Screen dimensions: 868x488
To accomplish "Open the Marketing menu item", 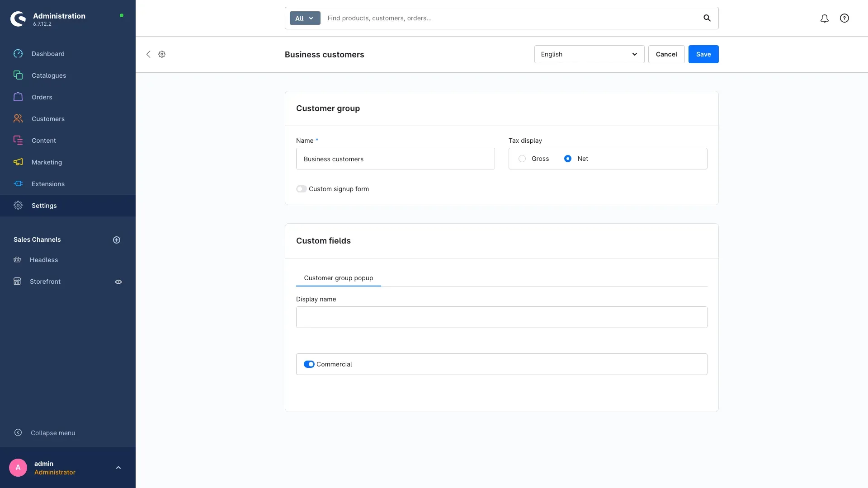I will tap(68, 162).
